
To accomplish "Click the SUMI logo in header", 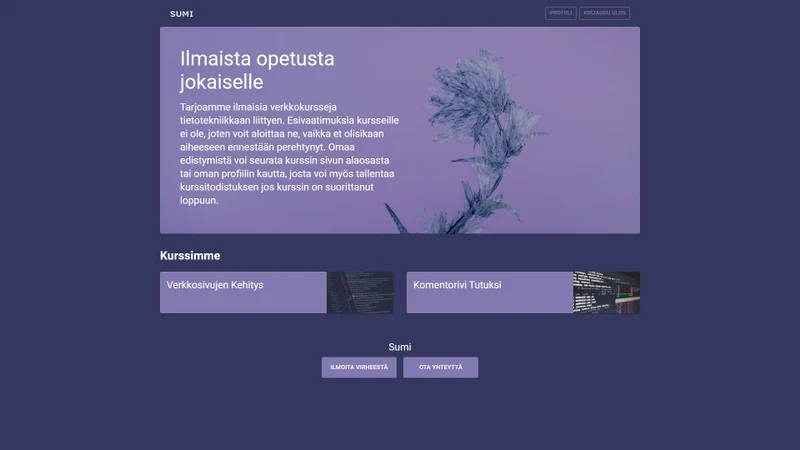I will [x=181, y=14].
